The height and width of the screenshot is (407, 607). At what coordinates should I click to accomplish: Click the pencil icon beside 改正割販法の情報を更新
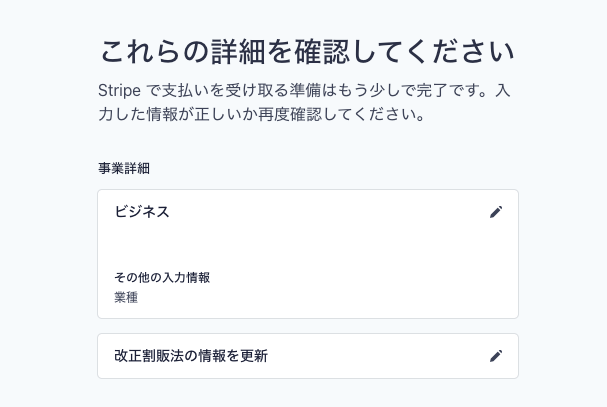coord(495,356)
